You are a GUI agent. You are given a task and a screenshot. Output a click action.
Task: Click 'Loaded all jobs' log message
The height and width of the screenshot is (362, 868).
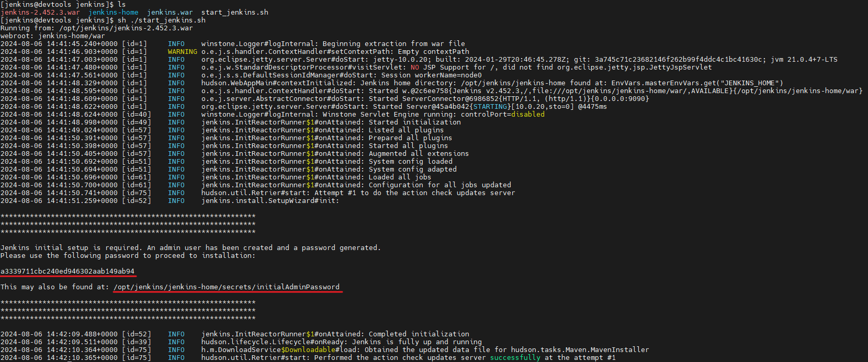pyautogui.click(x=400, y=177)
